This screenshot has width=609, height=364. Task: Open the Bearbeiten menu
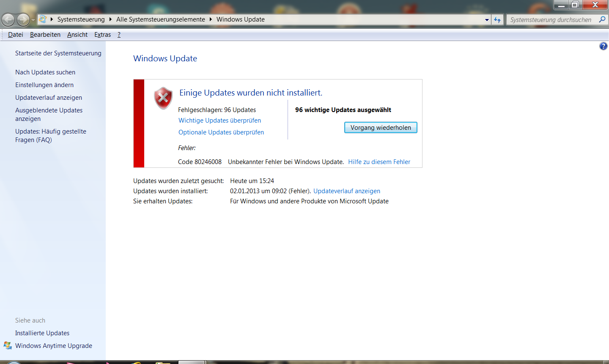(45, 35)
